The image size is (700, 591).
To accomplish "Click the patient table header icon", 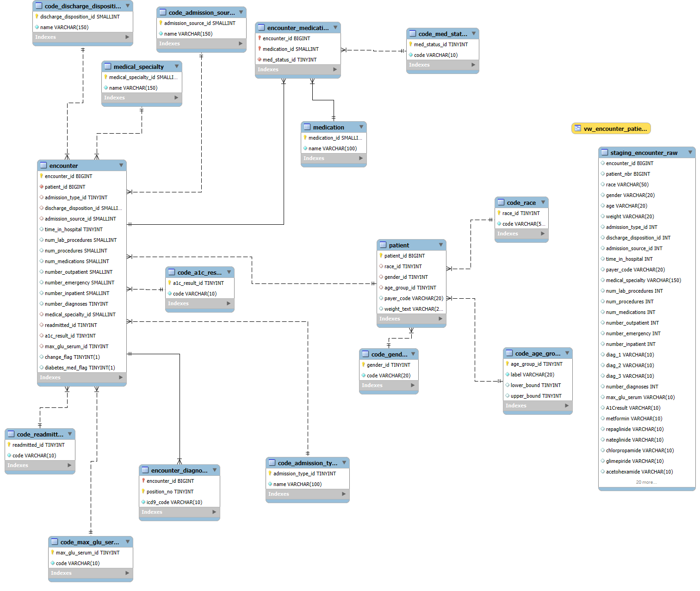I will coord(383,245).
